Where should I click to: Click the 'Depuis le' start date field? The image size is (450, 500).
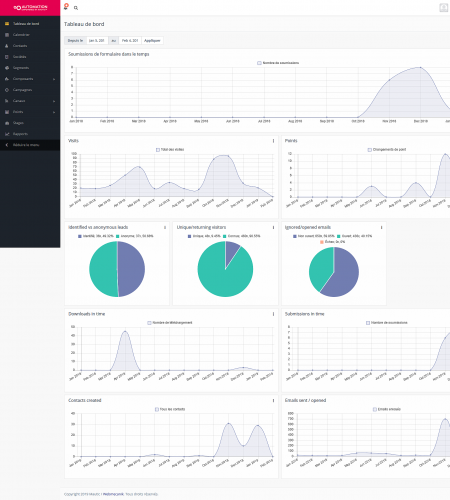click(x=97, y=41)
